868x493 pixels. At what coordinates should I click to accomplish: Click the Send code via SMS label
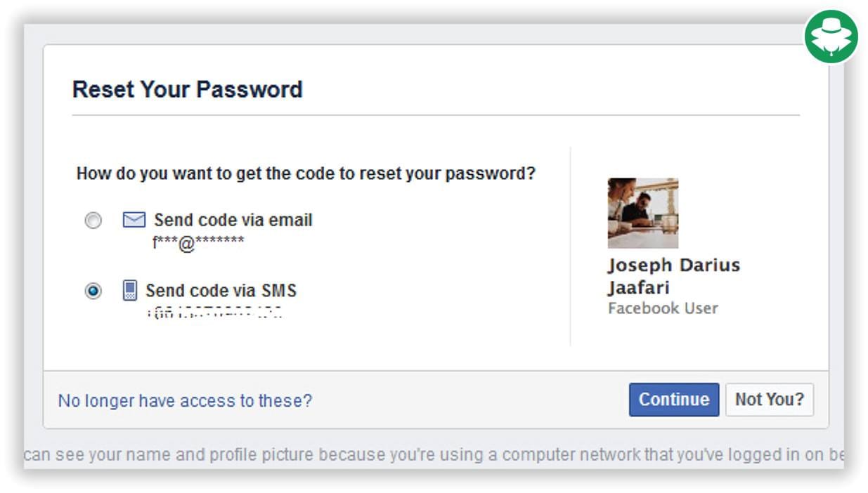pos(221,290)
